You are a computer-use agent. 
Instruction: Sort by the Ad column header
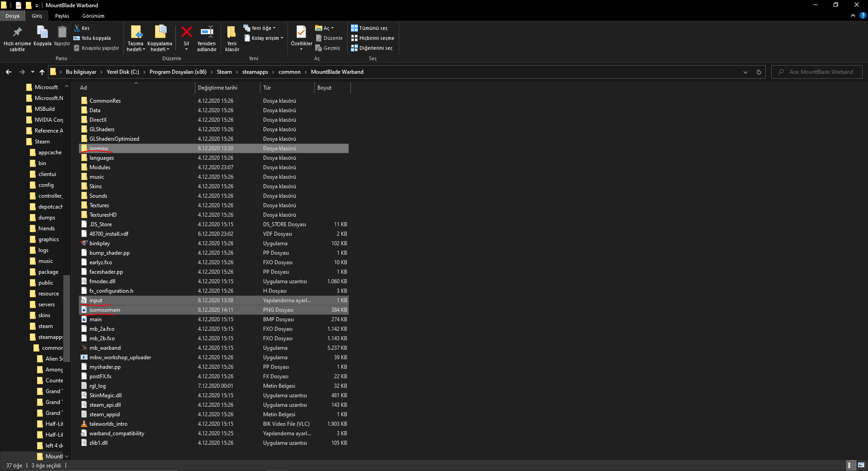(136, 88)
